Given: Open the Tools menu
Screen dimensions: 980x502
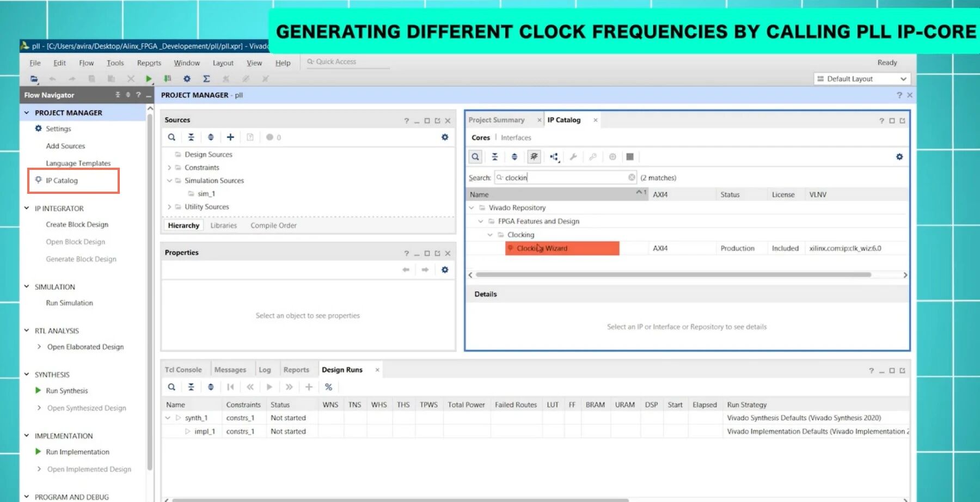Looking at the screenshot, I should pos(115,63).
